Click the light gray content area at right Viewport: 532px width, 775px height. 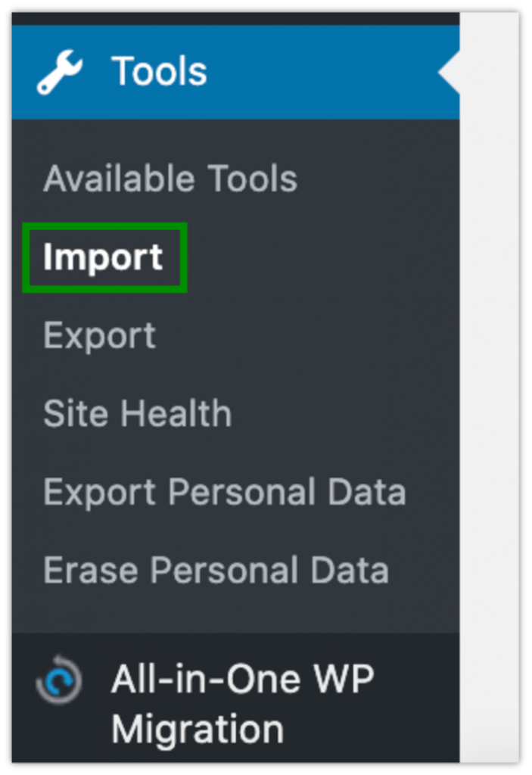pyautogui.click(x=489, y=378)
